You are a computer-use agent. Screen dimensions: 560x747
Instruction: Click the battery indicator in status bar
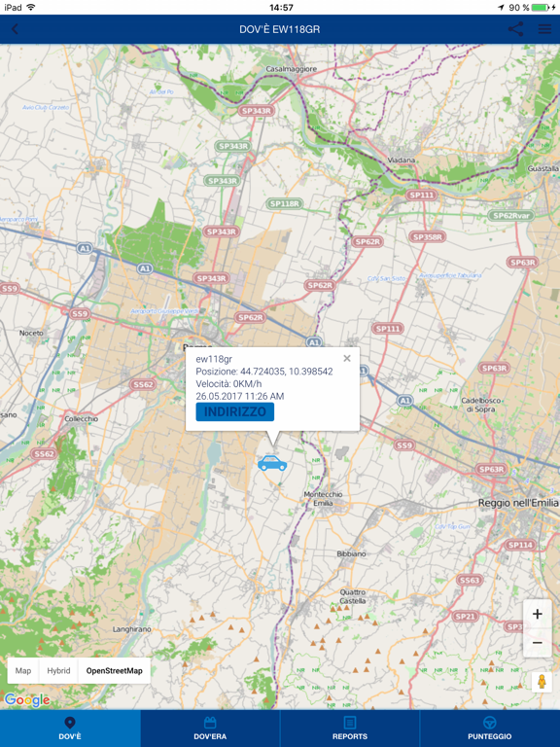(x=541, y=8)
